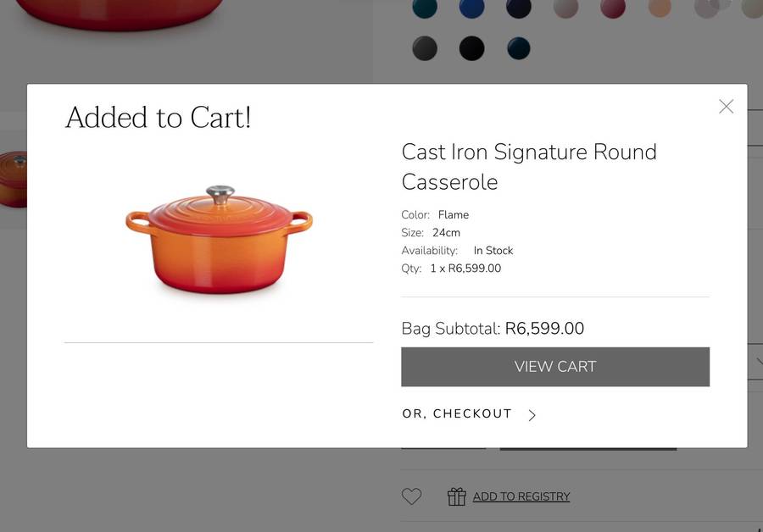Select the dark navy color swatch
Image resolution: width=763 pixels, height=532 pixels.
click(x=519, y=8)
